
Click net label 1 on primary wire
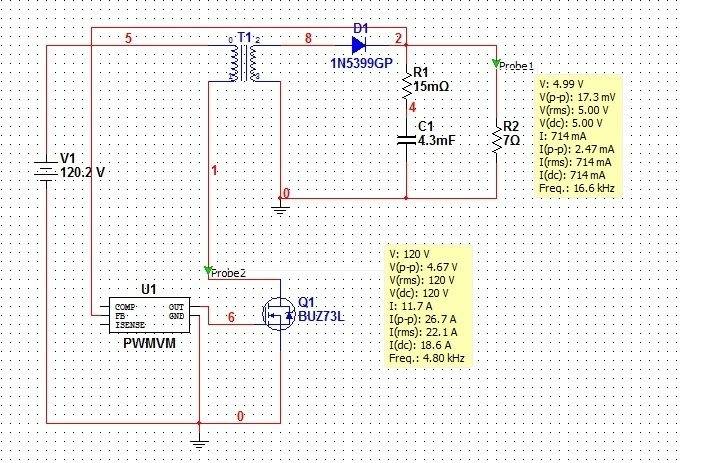[x=214, y=170]
